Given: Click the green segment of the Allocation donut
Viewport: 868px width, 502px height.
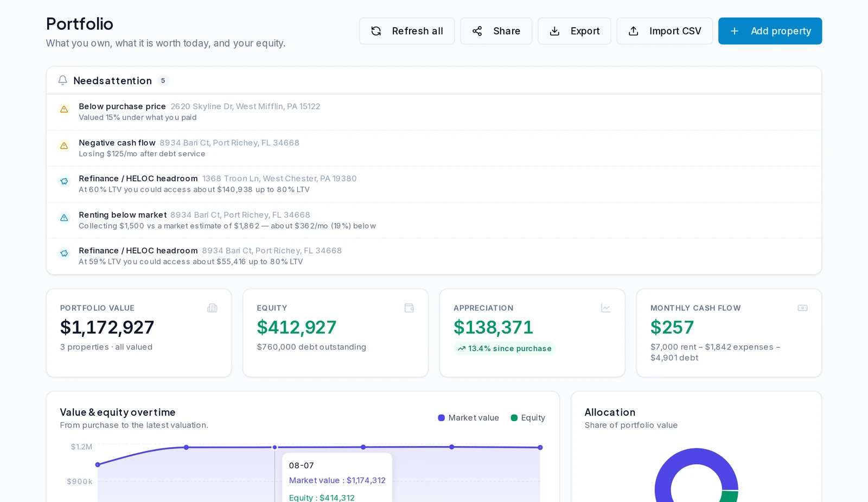Looking at the screenshot, I should [729, 497].
